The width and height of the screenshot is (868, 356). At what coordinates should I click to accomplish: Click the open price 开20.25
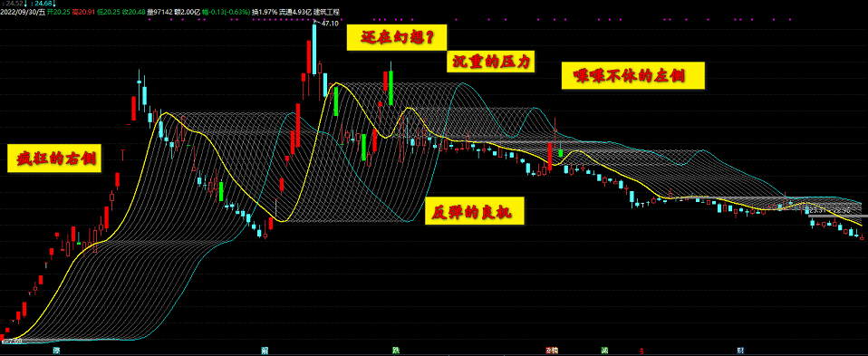58,11
